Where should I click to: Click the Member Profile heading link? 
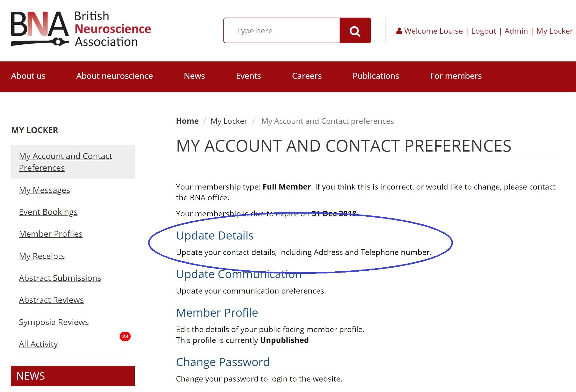217,313
